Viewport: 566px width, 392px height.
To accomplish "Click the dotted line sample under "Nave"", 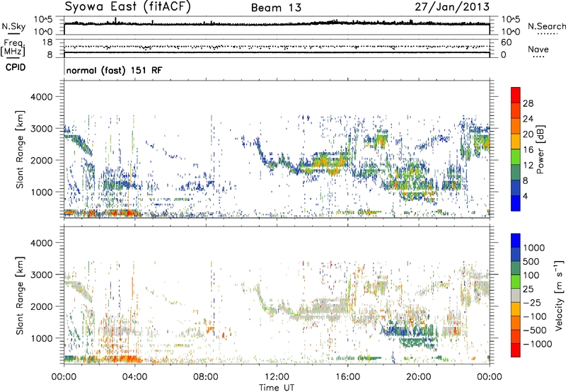I will point(539,57).
